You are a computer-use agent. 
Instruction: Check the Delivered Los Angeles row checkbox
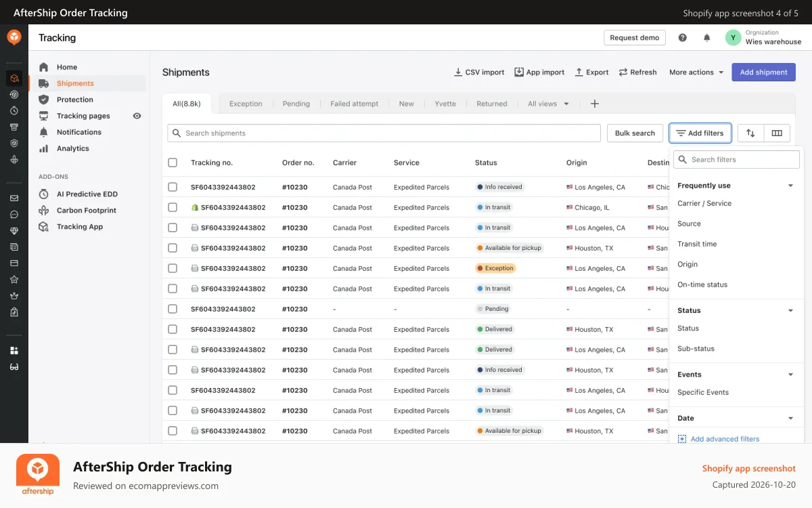173,350
